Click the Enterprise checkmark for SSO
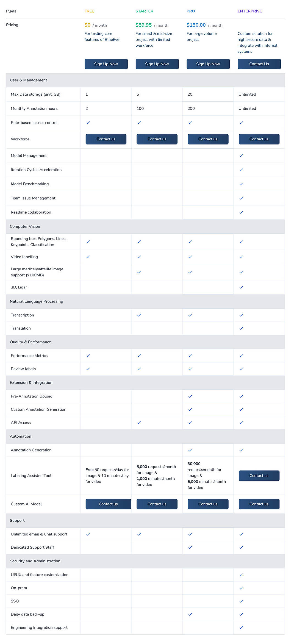The height and width of the screenshot is (644, 294). pos(241,601)
